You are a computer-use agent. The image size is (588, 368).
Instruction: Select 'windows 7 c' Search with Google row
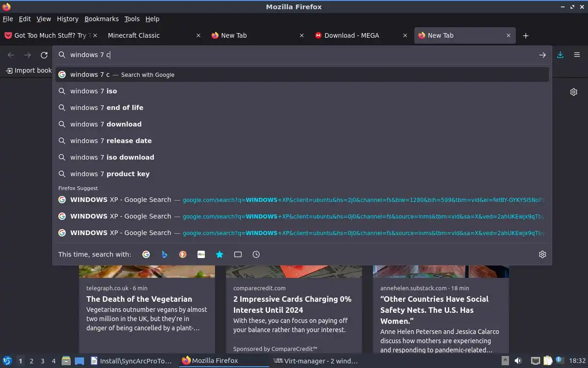pos(302,75)
